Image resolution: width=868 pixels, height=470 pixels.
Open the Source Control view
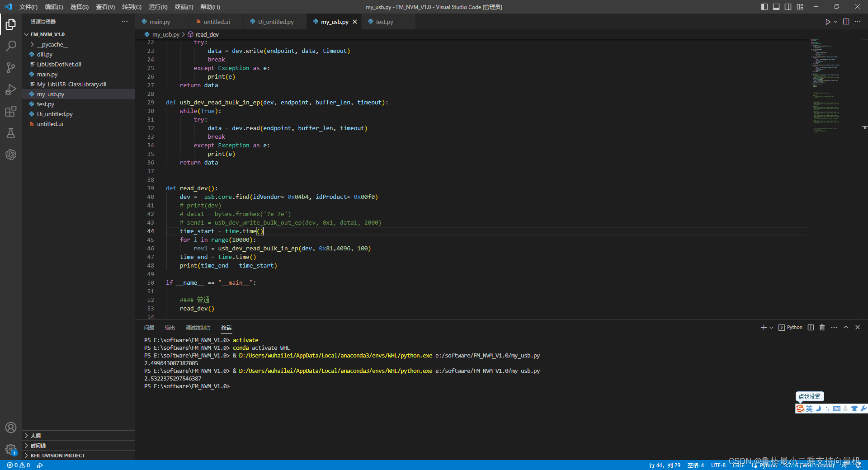[11, 68]
